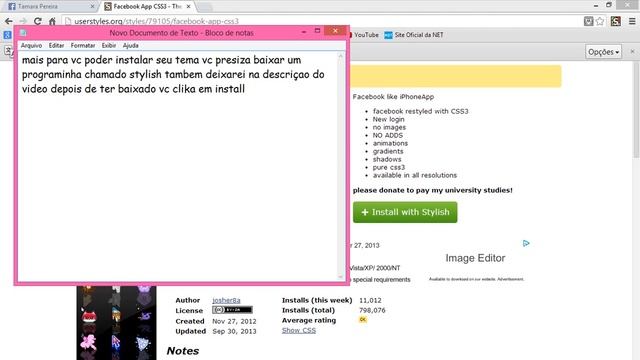The height and width of the screenshot is (360, 640).
Task: Open the blue bookmark icon at far left
Action: [x=7, y=35]
